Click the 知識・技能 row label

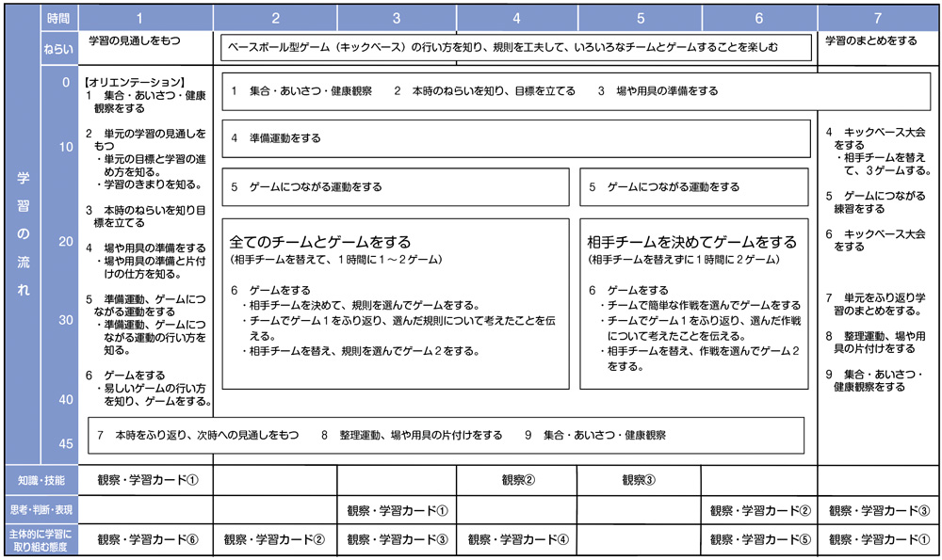(x=41, y=480)
